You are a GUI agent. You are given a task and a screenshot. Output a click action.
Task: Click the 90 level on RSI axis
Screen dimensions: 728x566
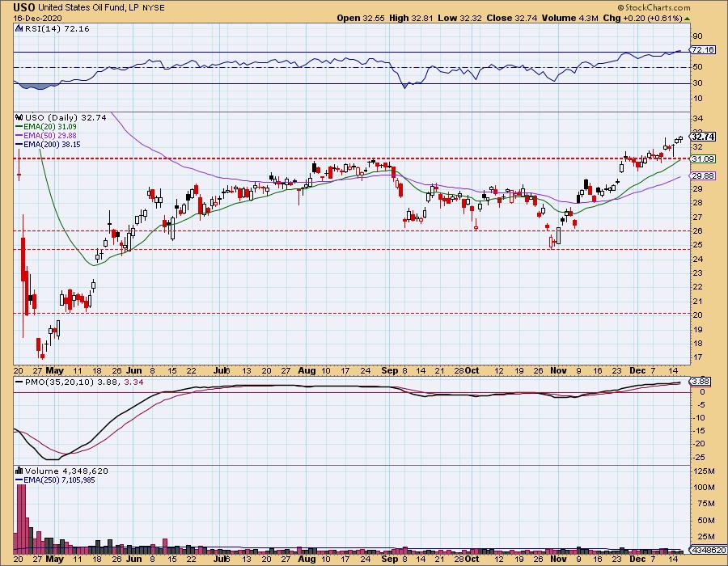point(697,36)
